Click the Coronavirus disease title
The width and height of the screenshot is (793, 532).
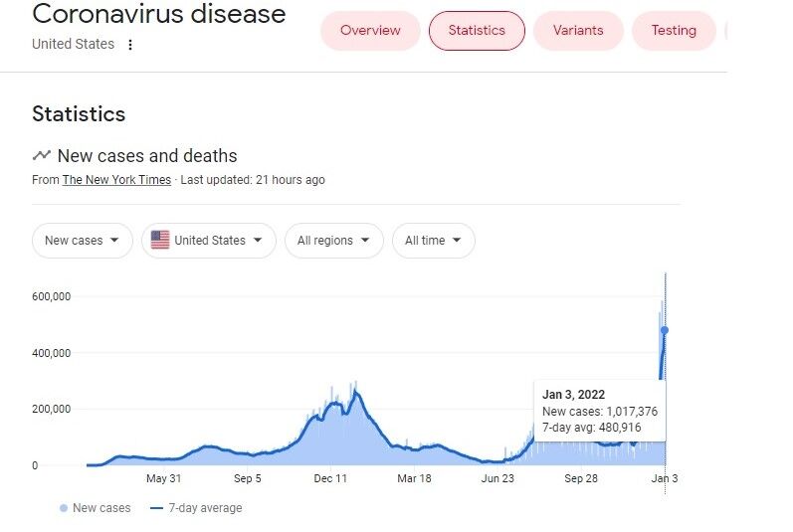(158, 15)
